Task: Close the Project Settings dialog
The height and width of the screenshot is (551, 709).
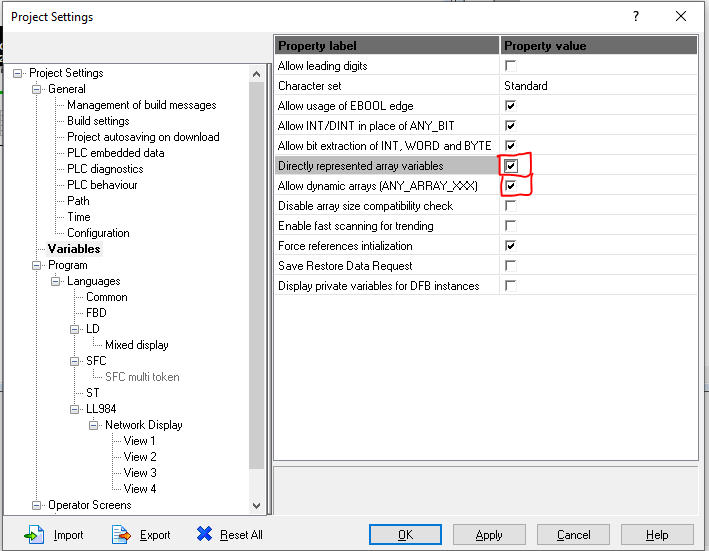Action: pyautogui.click(x=681, y=16)
